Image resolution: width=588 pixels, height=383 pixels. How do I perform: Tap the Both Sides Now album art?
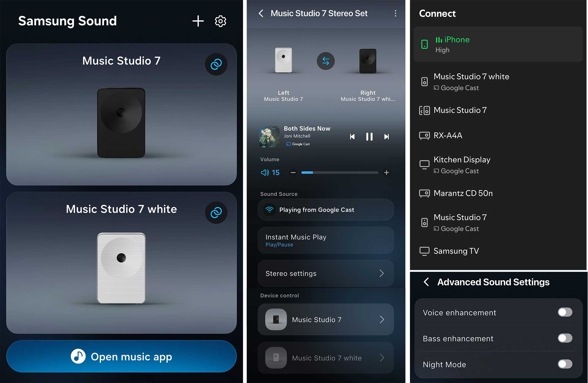coord(269,137)
